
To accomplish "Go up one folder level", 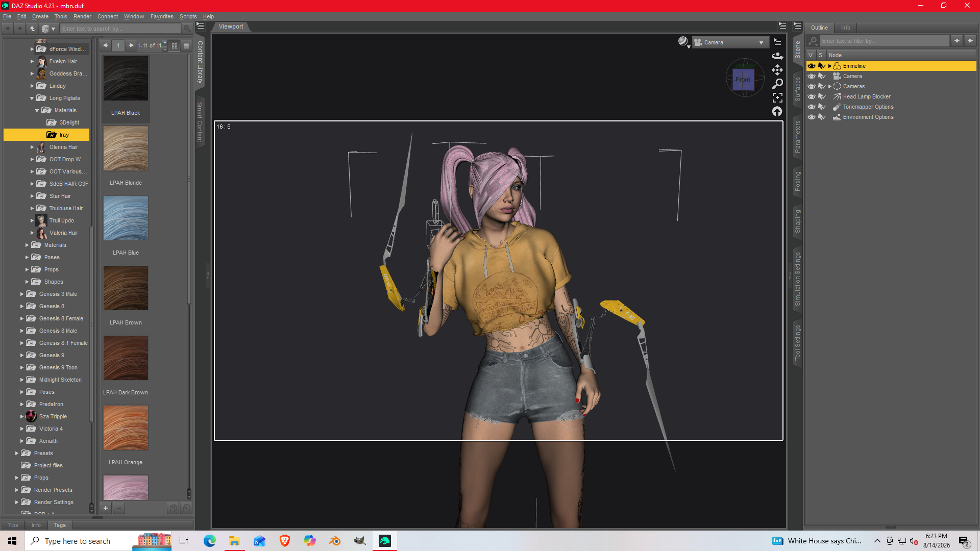I will coord(32,29).
